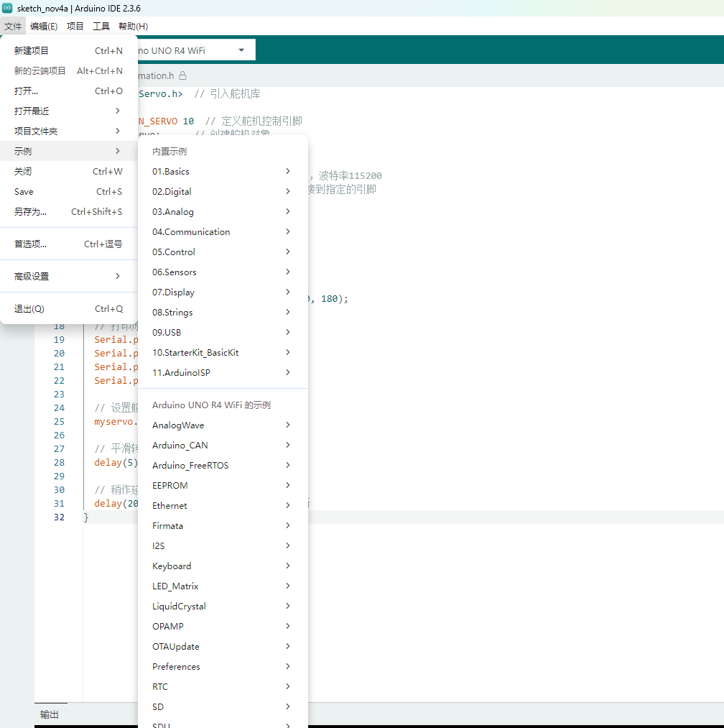Image resolution: width=724 pixels, height=728 pixels.
Task: Open 09.USB examples submenu
Action: coord(223,333)
